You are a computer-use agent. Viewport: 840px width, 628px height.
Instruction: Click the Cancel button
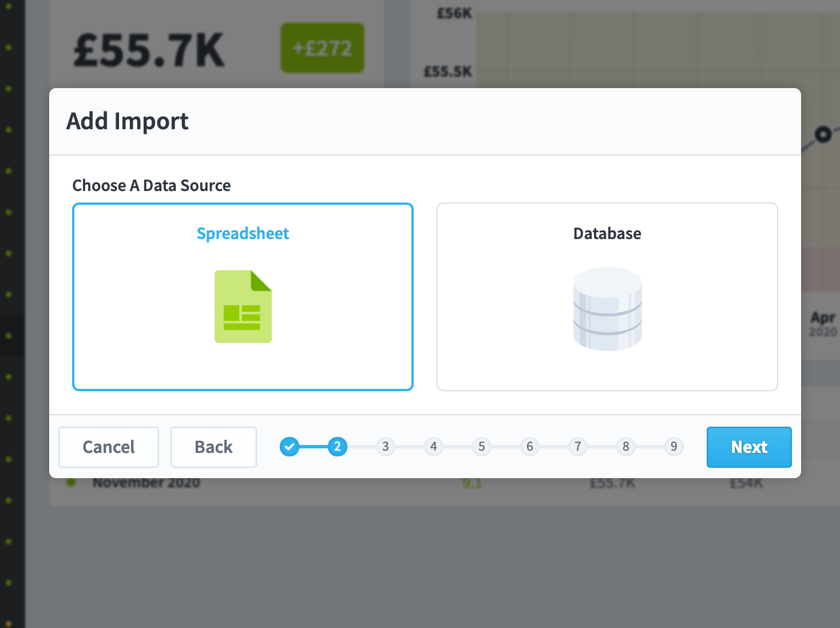coord(108,447)
